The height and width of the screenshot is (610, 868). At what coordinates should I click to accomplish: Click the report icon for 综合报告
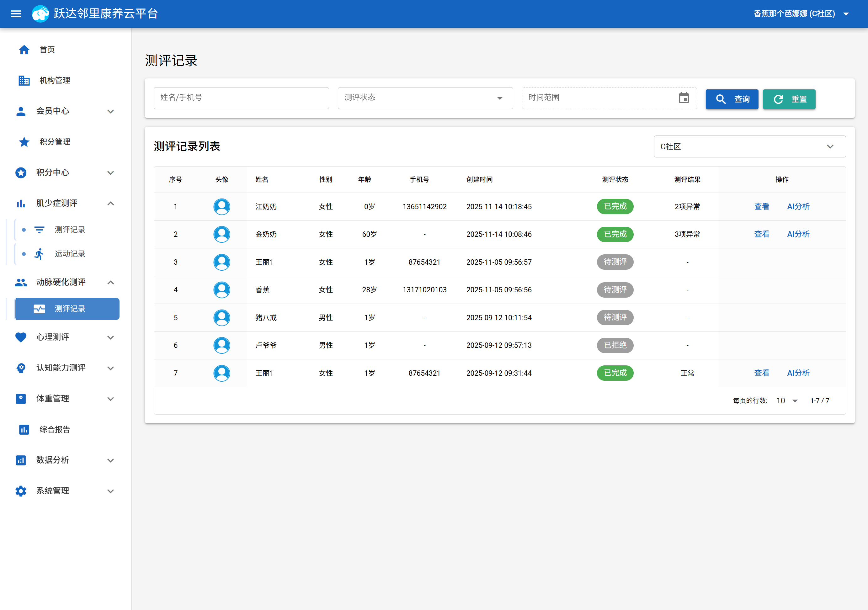pyautogui.click(x=24, y=430)
